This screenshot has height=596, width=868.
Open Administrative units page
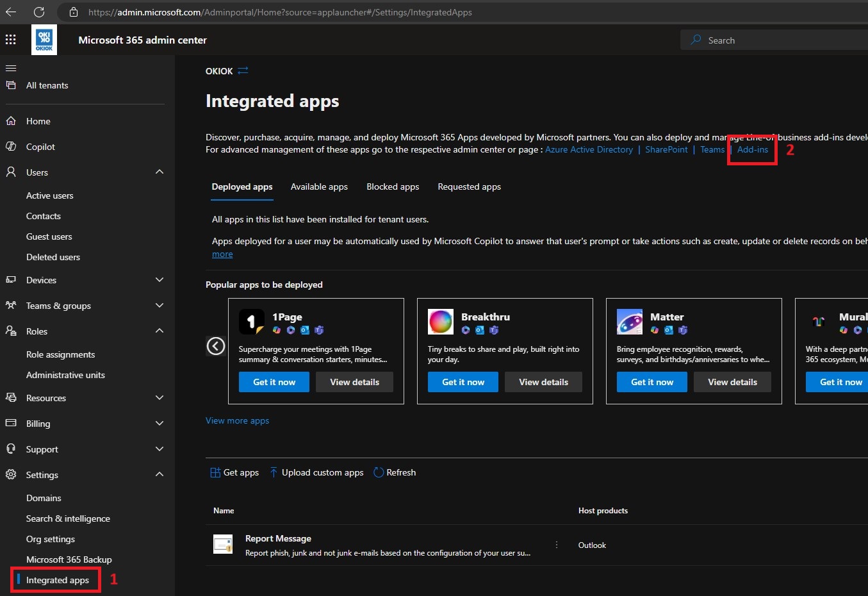pos(65,375)
